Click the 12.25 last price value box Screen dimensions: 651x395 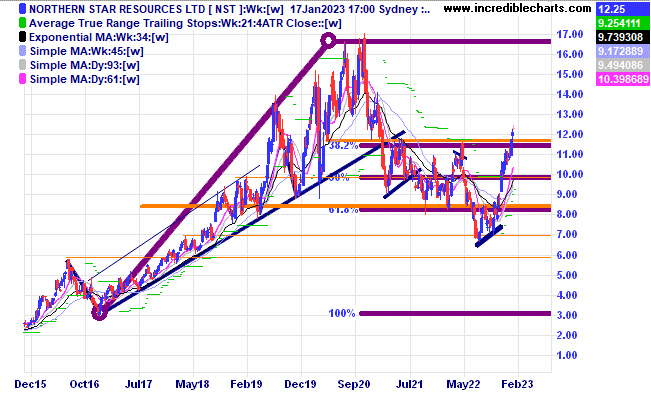622,9
